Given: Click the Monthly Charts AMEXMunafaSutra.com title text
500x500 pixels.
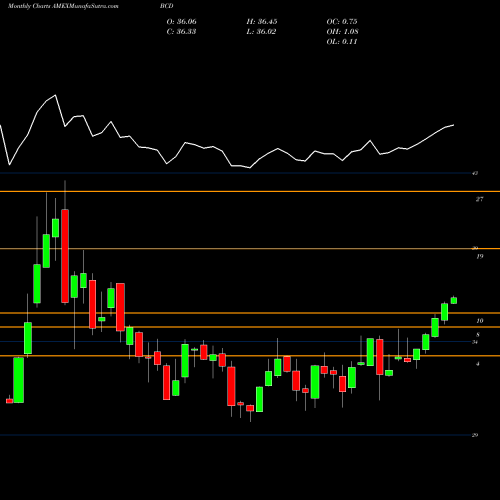Looking at the screenshot, I should point(63,6).
